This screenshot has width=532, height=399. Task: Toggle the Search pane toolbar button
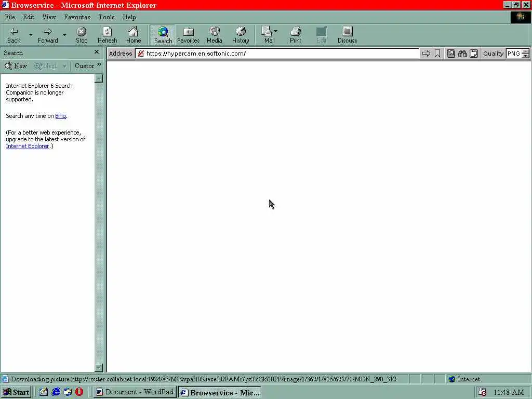(x=163, y=35)
